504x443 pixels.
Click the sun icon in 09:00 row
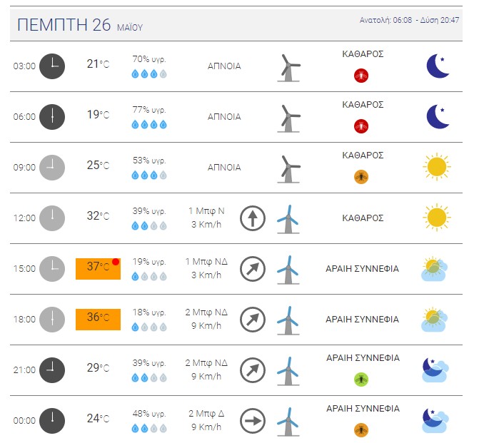point(435,167)
